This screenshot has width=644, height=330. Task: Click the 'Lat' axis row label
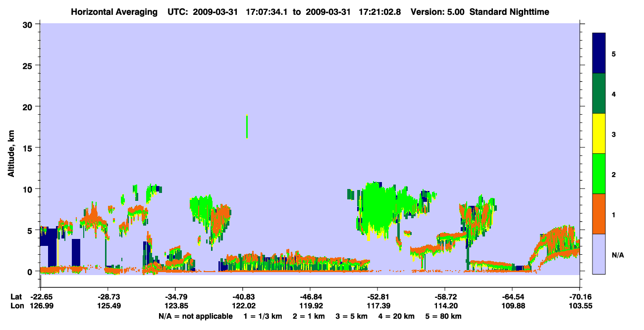(x=16, y=297)
